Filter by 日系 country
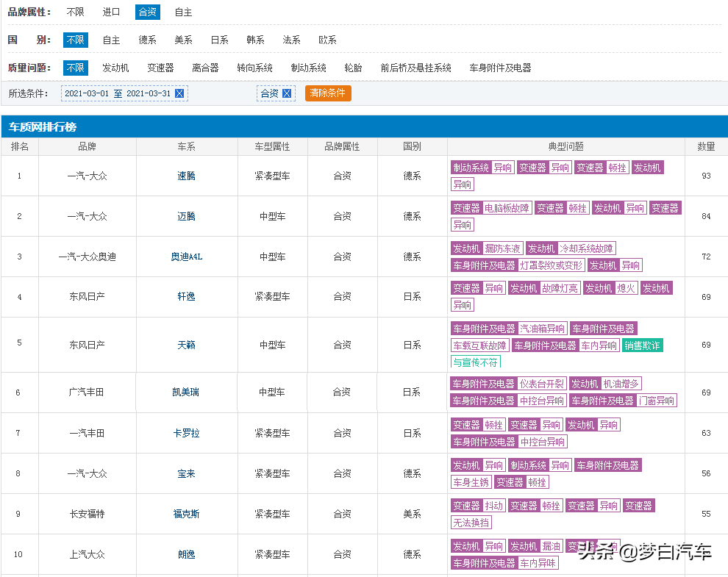728x577 pixels. (220, 40)
